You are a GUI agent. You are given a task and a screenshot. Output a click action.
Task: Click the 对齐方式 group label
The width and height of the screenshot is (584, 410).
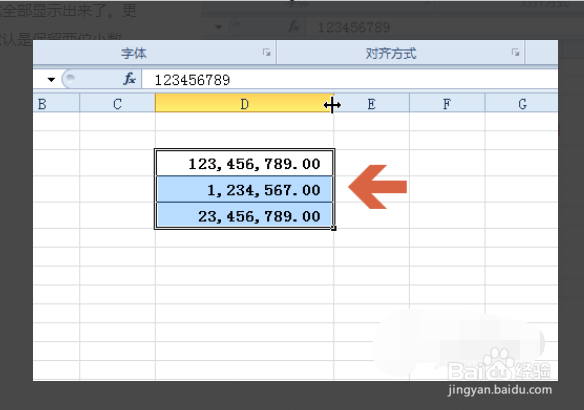pos(391,53)
